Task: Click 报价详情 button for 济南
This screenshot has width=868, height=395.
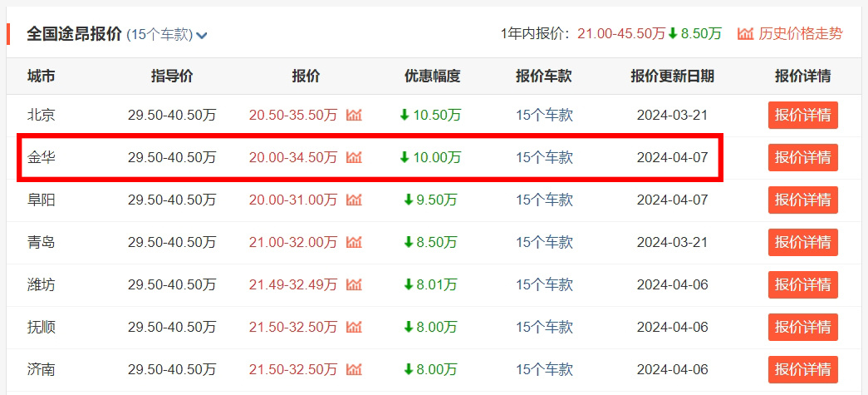Action: pos(802,369)
